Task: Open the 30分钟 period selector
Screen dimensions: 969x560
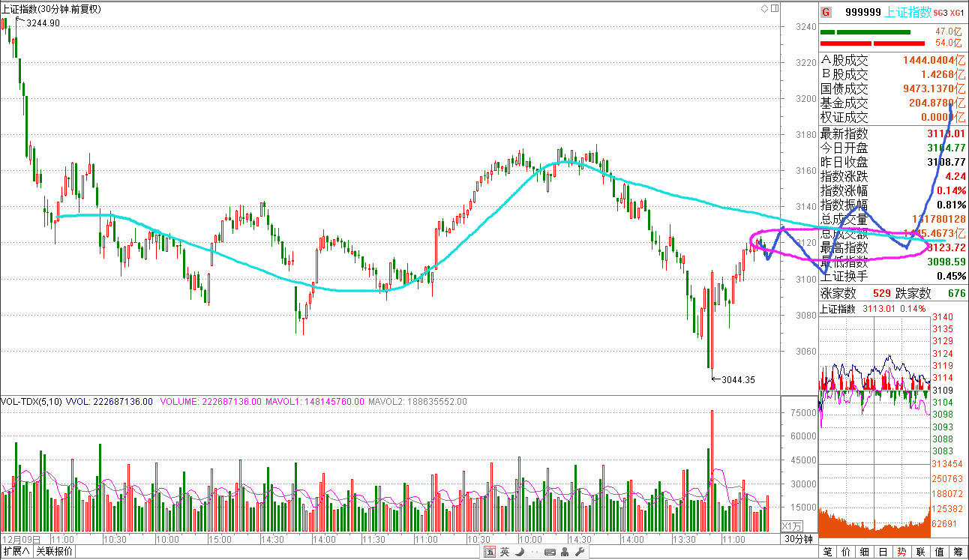Action: 798,540
